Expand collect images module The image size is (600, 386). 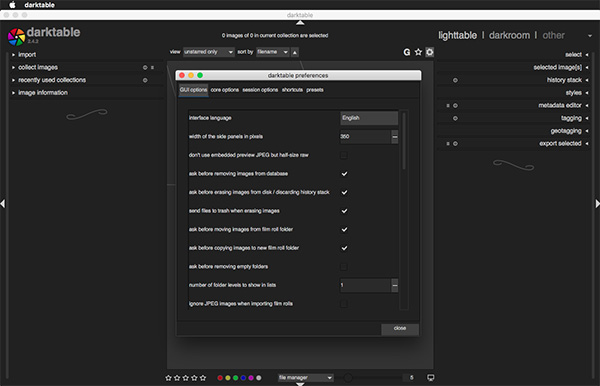click(x=38, y=67)
